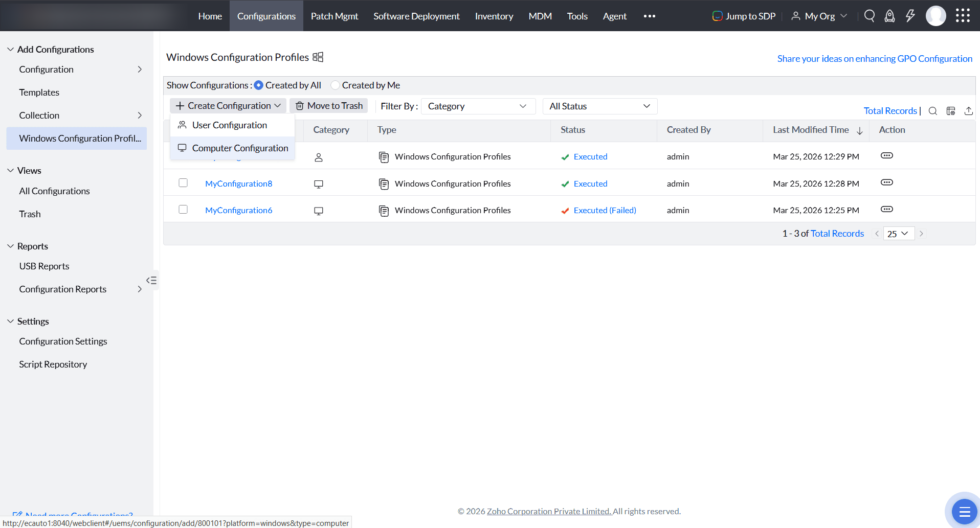Open the Software Deployment tab
The height and width of the screenshot is (528, 980).
point(416,16)
